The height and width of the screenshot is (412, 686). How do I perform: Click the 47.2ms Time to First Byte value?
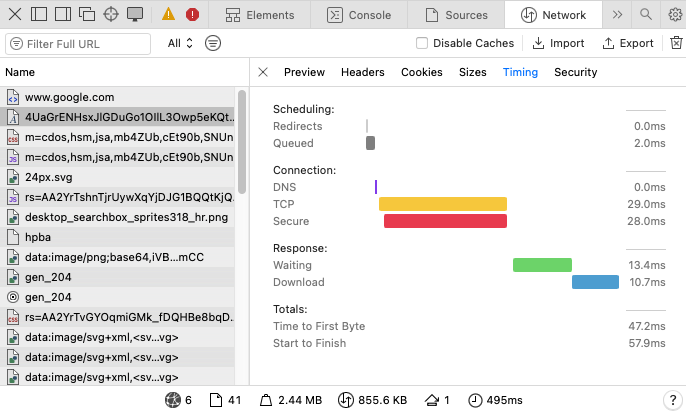[x=647, y=326]
